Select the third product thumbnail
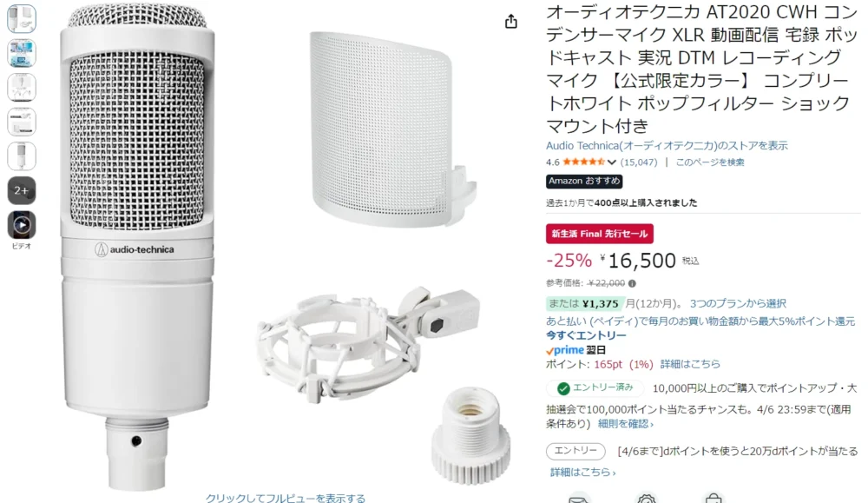868x503 pixels. coord(22,88)
